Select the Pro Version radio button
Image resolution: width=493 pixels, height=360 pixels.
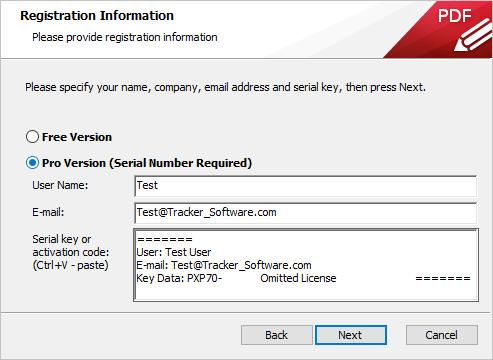32,163
